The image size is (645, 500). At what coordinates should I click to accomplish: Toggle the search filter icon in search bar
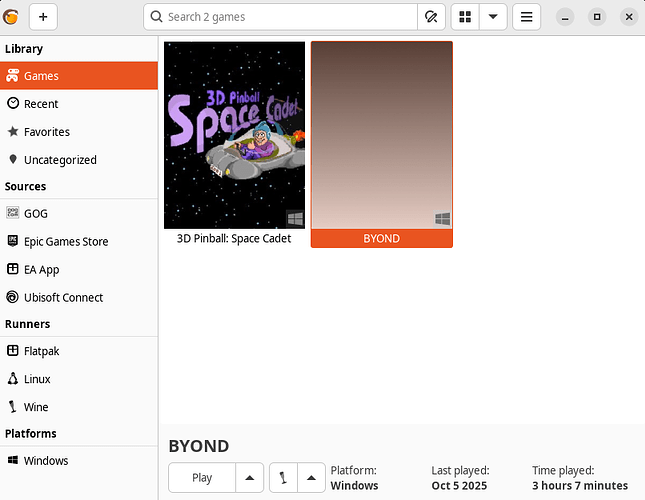click(431, 17)
